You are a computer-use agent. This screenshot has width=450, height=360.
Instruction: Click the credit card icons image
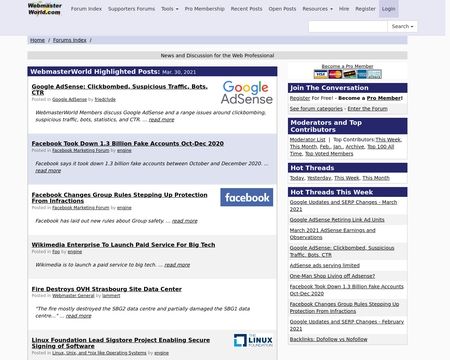[348, 74]
